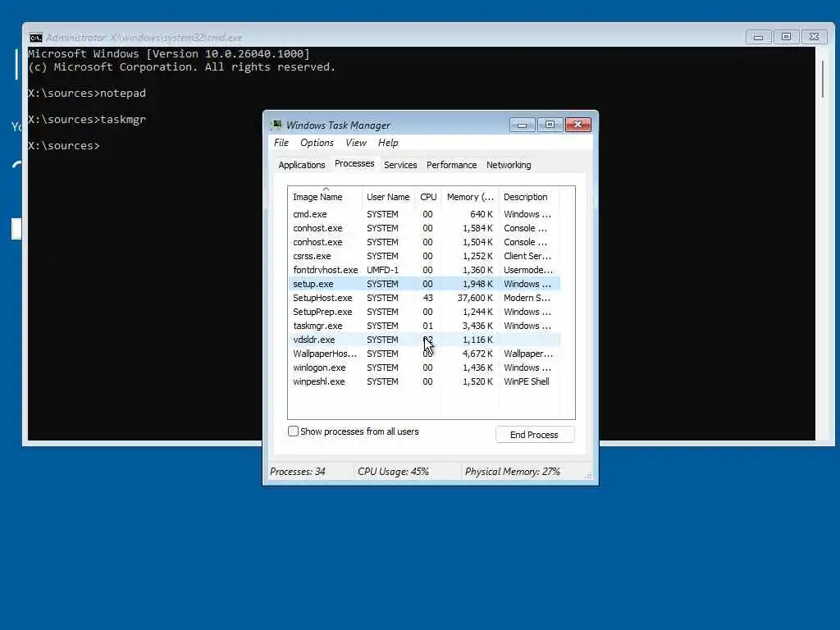Sort by Description column header
840x630 pixels.
528,197
